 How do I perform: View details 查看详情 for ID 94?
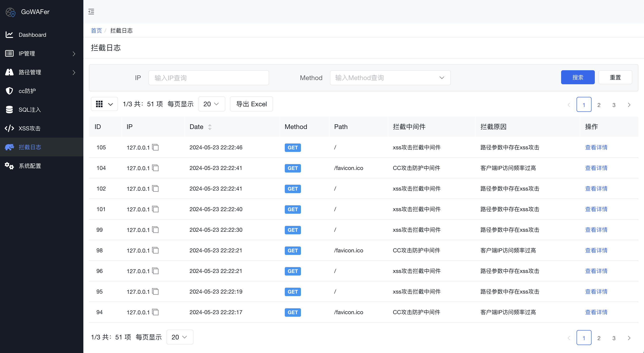[x=596, y=312]
